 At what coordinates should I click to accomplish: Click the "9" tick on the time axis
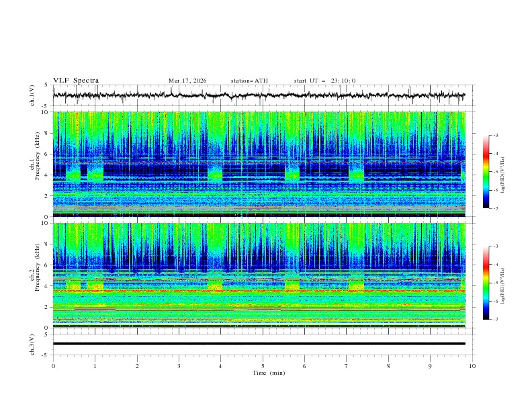(x=430, y=366)
